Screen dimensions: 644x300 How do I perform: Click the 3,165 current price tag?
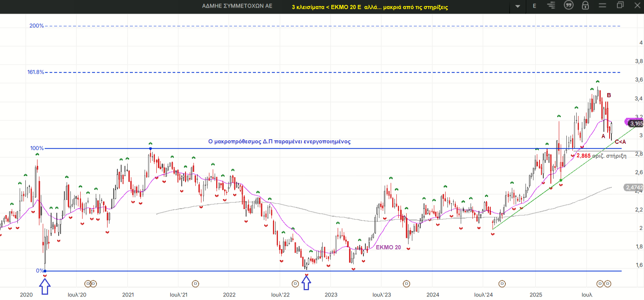(x=636, y=123)
